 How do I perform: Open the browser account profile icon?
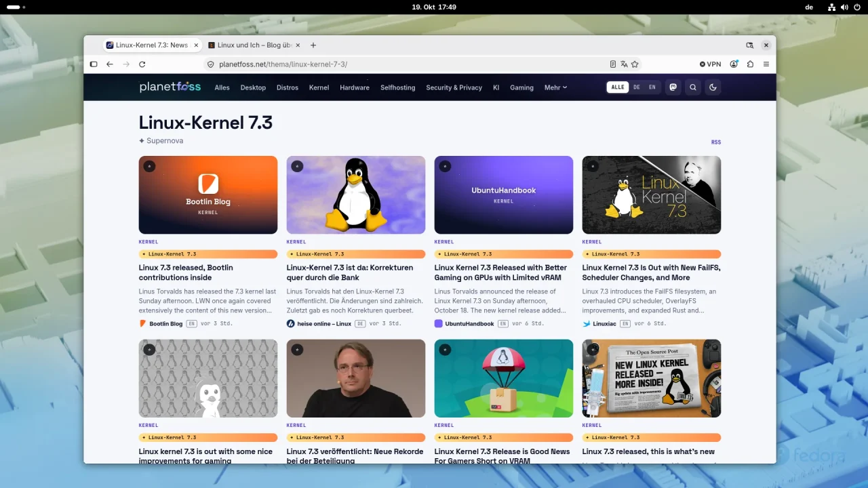point(734,64)
